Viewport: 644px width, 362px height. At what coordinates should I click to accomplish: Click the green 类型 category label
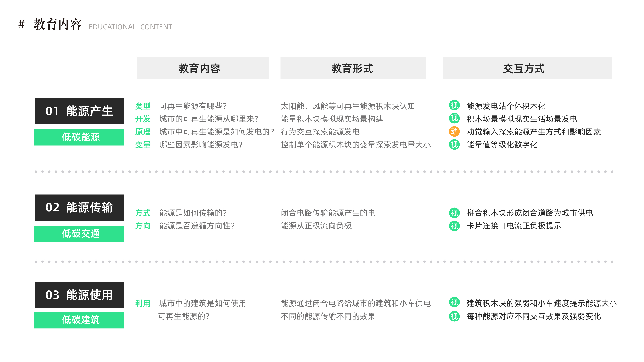[x=143, y=106]
